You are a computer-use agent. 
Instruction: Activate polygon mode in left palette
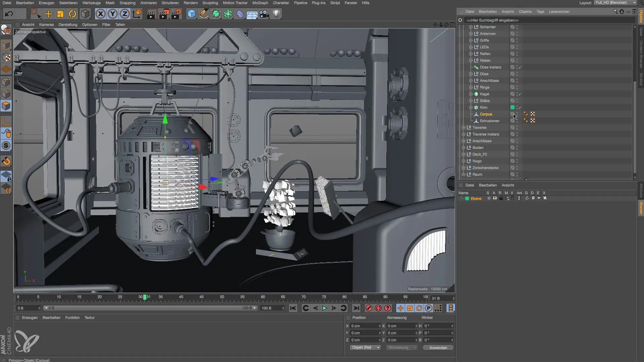(6, 106)
